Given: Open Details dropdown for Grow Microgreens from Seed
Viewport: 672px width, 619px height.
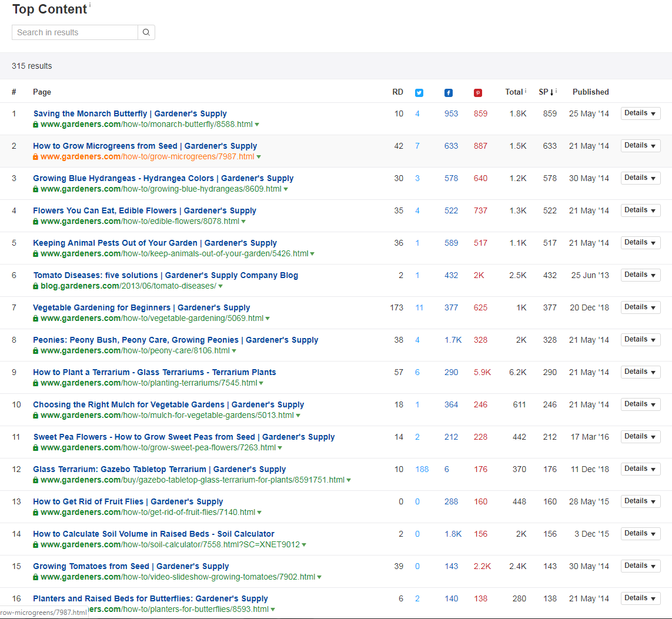Looking at the screenshot, I should click(640, 146).
